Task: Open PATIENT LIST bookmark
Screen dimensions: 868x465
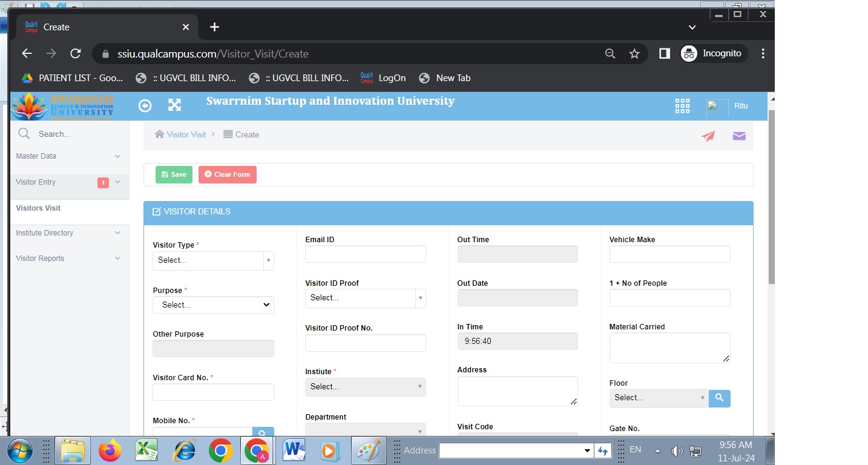Action: click(73, 78)
